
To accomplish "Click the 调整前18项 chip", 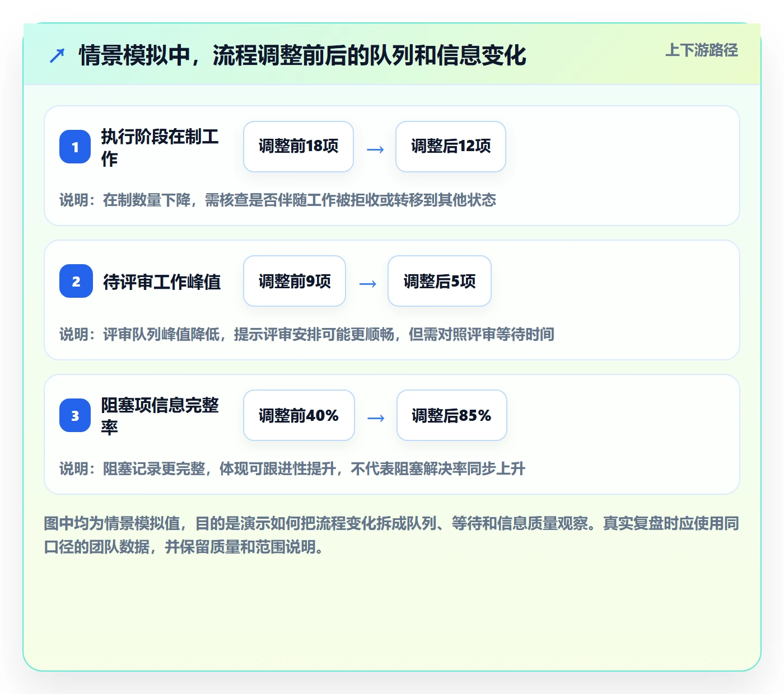I will coord(298,147).
